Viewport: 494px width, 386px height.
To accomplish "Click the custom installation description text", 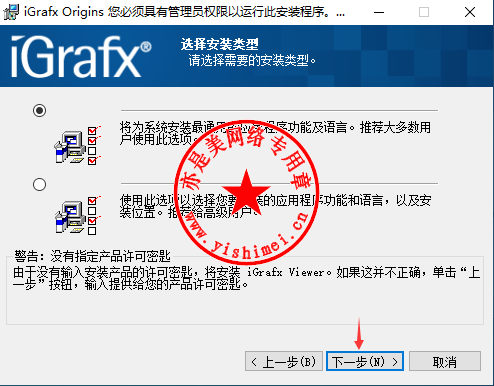I will coord(275,206).
